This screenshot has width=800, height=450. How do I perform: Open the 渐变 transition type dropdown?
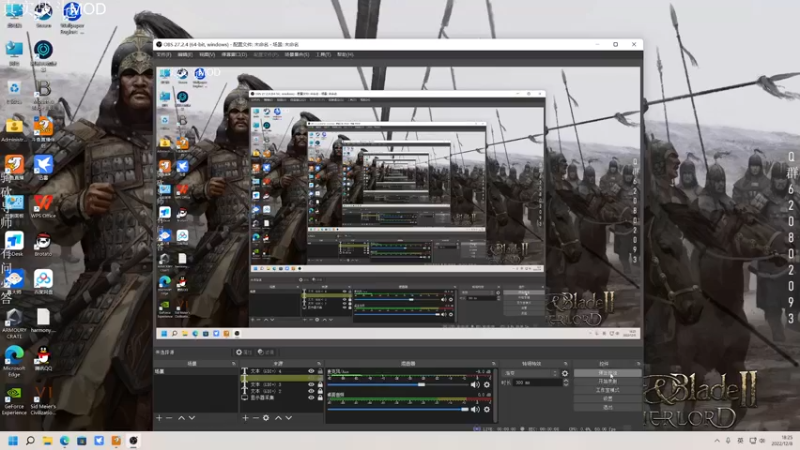(x=531, y=373)
